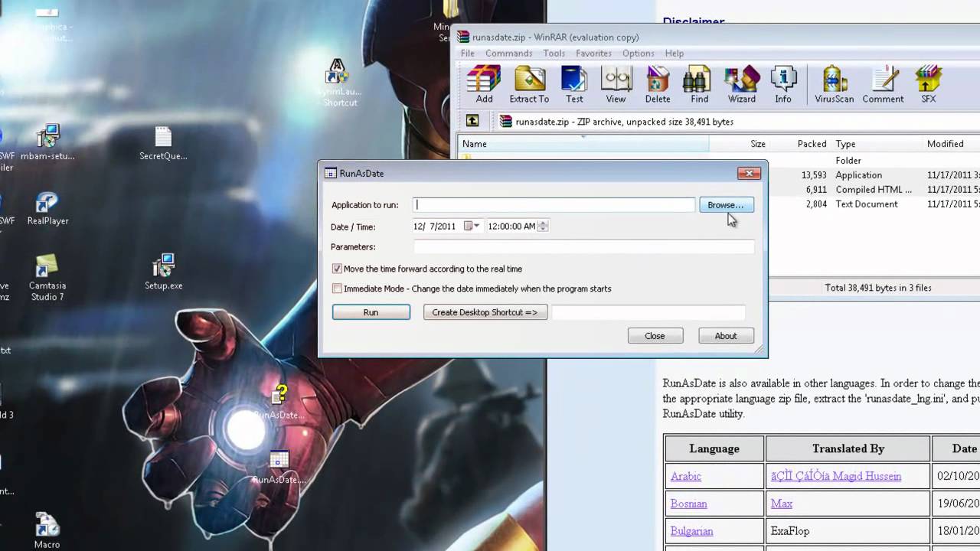Choose the Delete icon in WinRAR toolbar
The image size is (980, 551).
[x=658, y=84]
